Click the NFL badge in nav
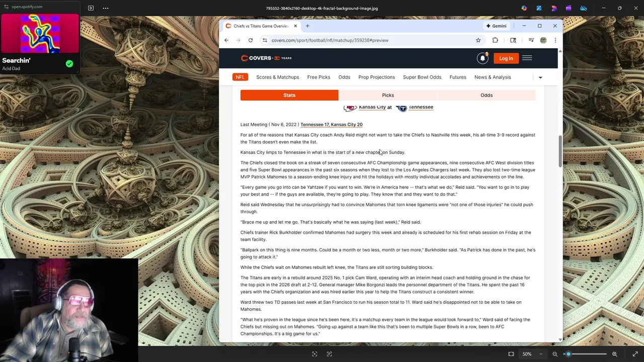The height and width of the screenshot is (362, 644). point(240,77)
